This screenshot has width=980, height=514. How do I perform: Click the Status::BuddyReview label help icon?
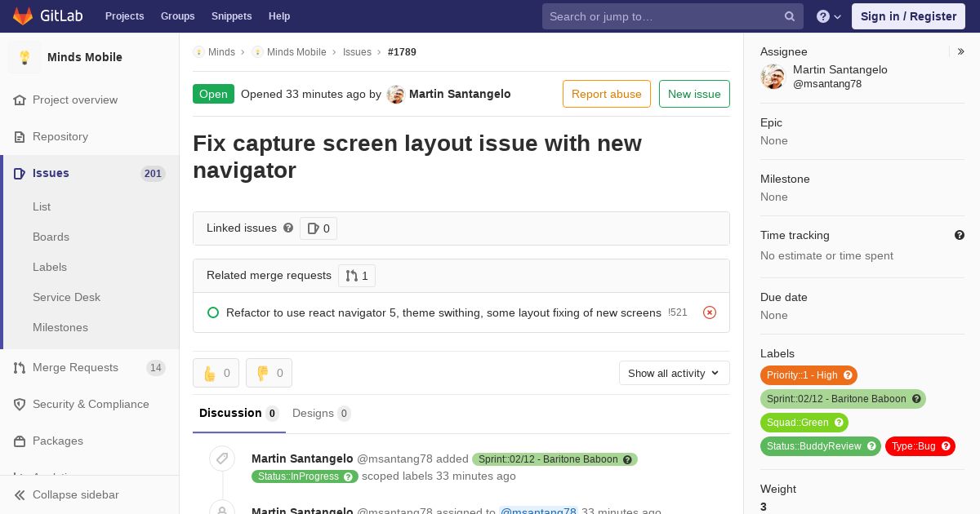coord(871,446)
